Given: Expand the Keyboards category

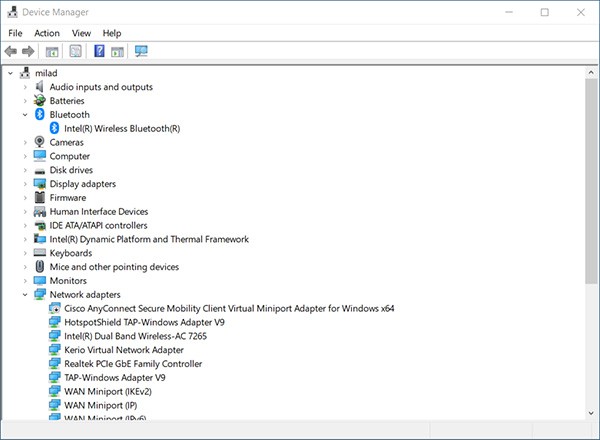Looking at the screenshot, I should (x=25, y=253).
